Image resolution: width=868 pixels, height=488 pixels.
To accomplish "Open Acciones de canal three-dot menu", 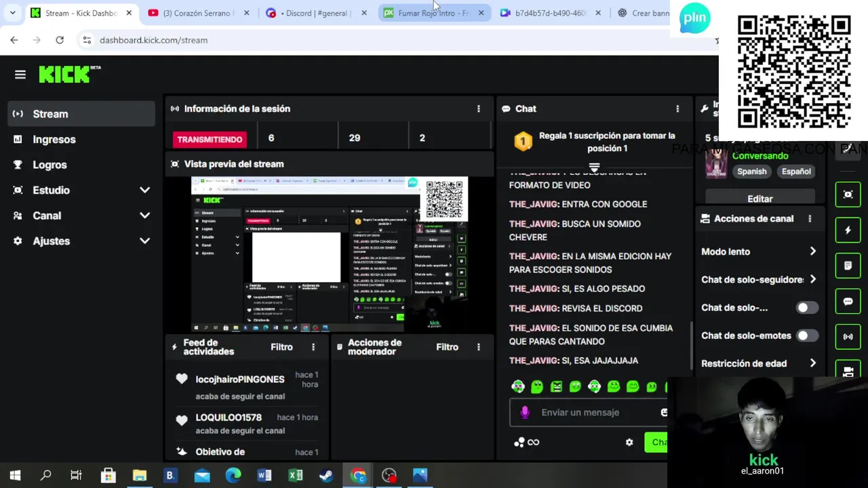I will 810,219.
